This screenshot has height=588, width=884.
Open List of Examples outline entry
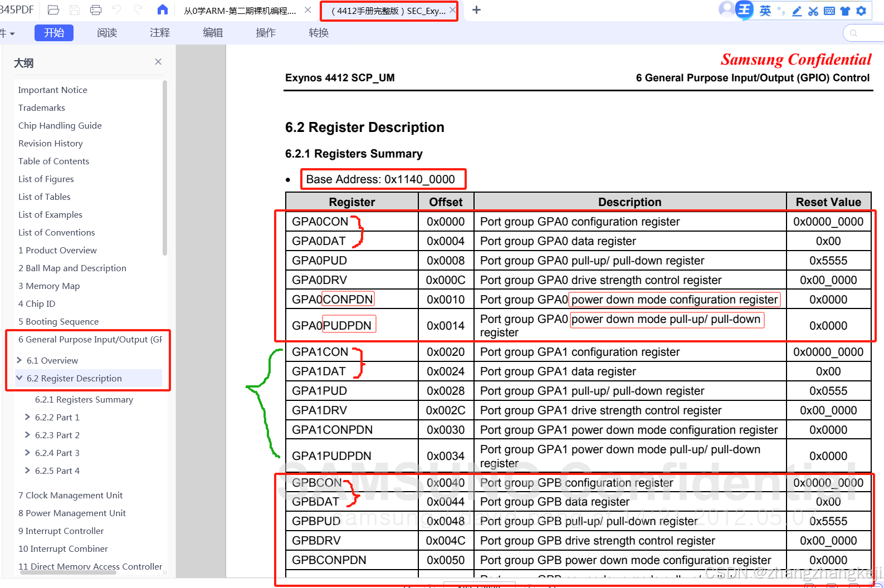pyautogui.click(x=50, y=214)
